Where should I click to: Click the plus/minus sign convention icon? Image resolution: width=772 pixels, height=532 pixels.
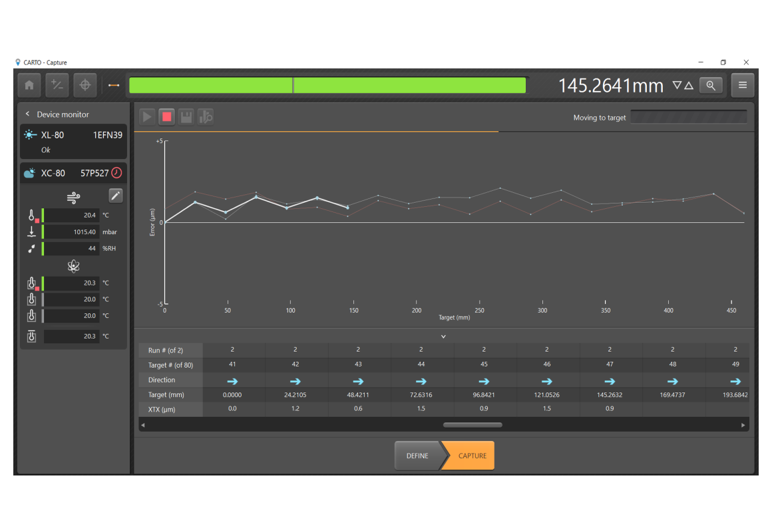tap(57, 85)
